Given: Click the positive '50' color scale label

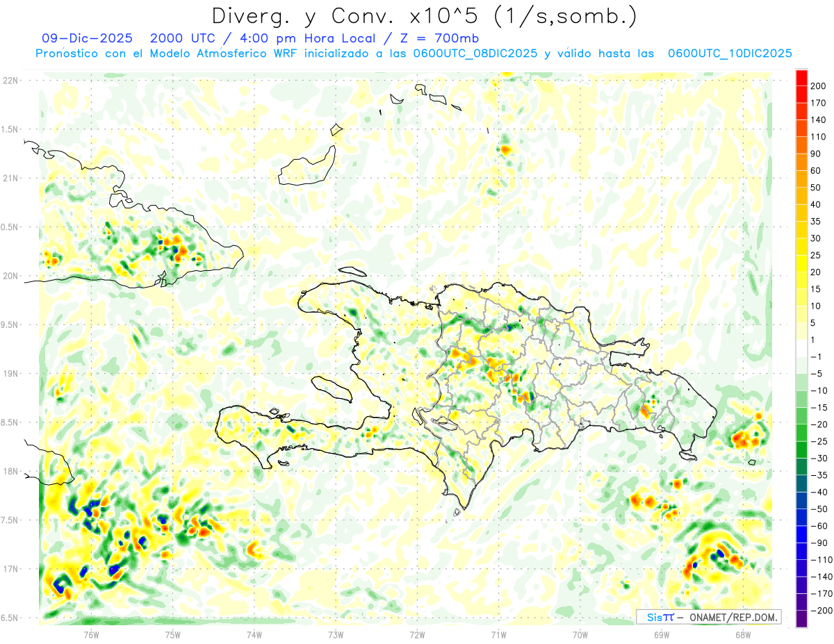Looking at the screenshot, I should 817,188.
